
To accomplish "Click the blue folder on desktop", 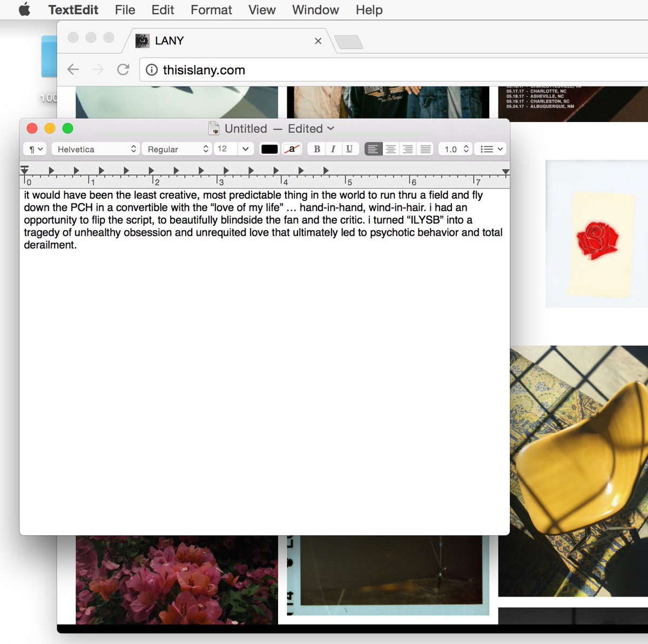I will (x=49, y=57).
